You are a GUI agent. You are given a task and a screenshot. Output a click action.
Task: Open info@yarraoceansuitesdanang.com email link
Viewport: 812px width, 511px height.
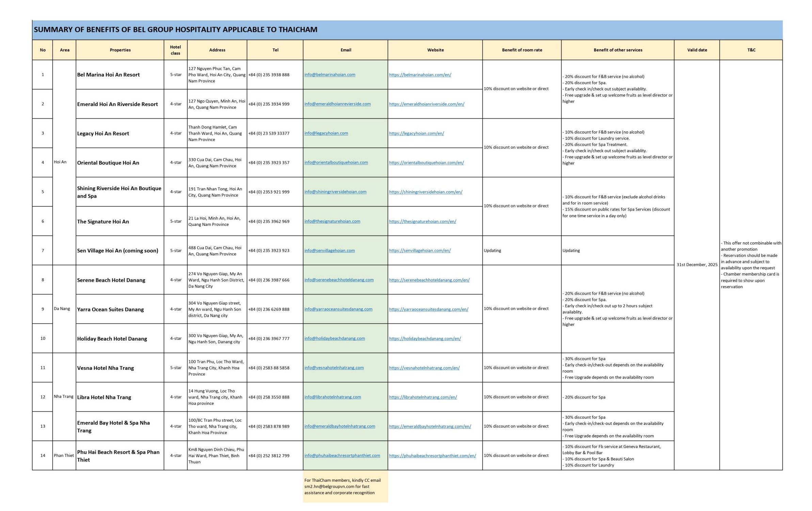pos(338,309)
